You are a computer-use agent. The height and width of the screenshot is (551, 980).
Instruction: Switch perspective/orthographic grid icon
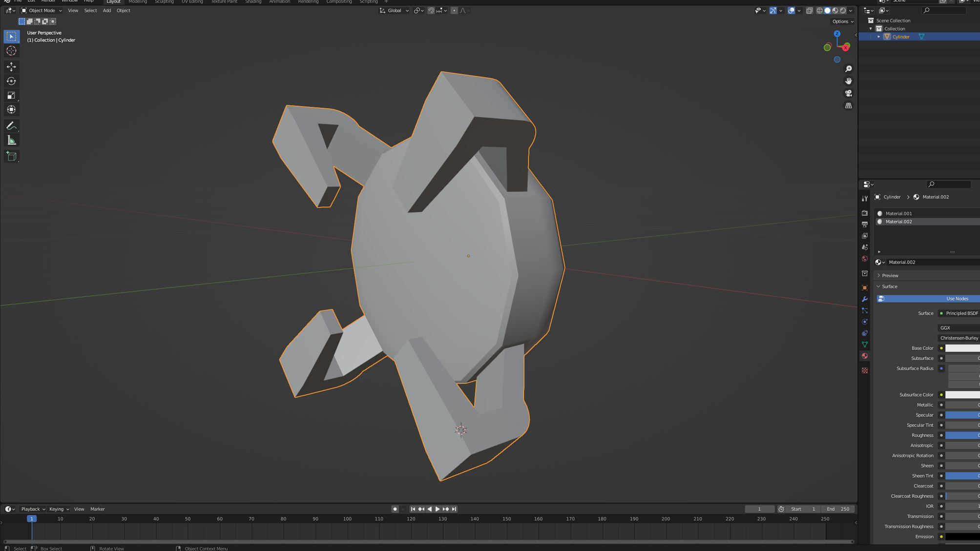click(x=848, y=105)
